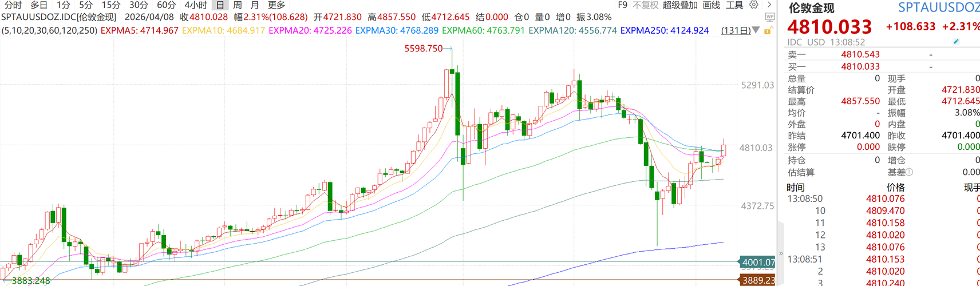Select the 日 daily period tab

pyautogui.click(x=220, y=5)
